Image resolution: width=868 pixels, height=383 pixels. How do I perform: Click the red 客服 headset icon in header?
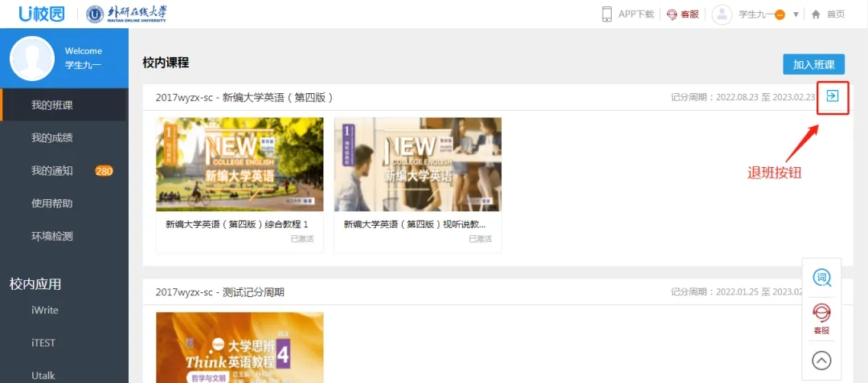[x=671, y=14]
